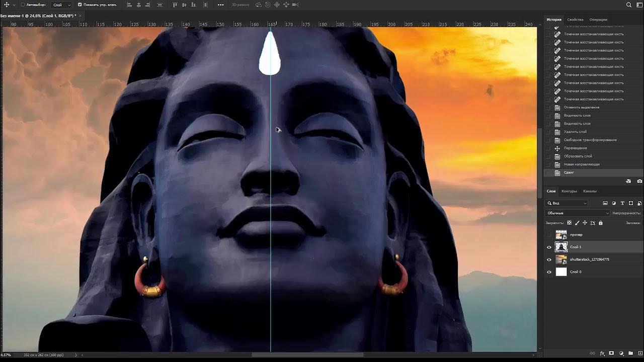Open the three-dots more align options

[x=221, y=5]
